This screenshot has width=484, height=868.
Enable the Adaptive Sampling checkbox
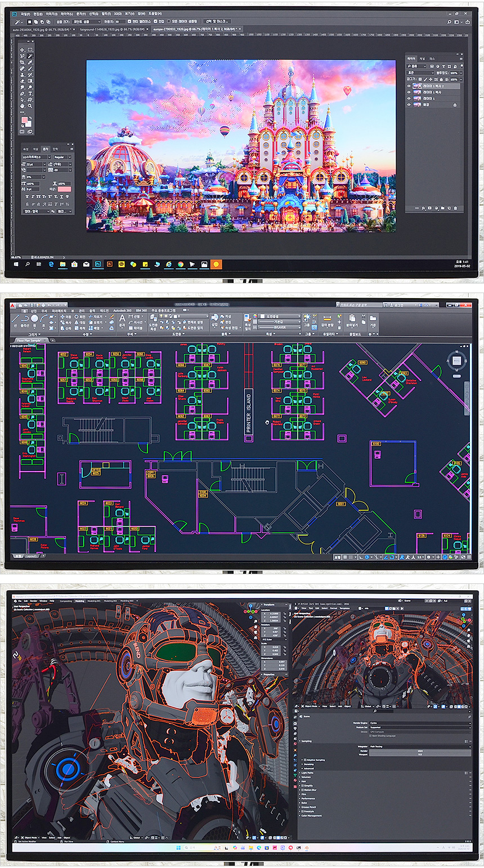coord(306,760)
